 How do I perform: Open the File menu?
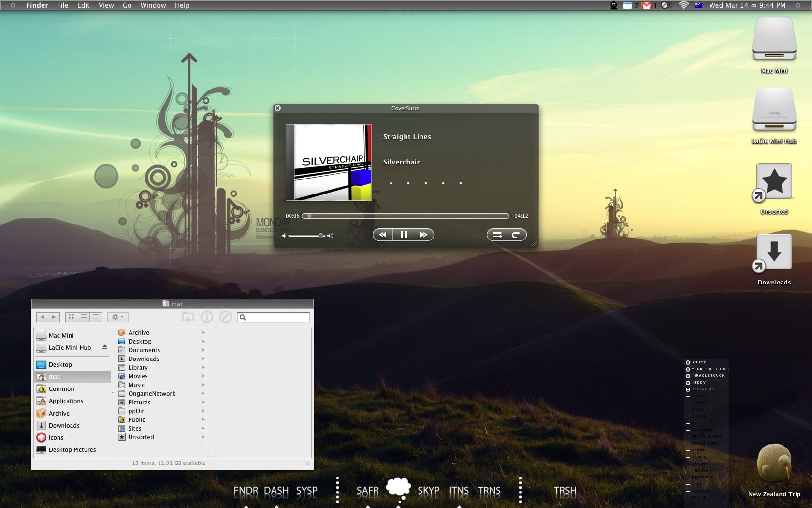click(x=62, y=5)
